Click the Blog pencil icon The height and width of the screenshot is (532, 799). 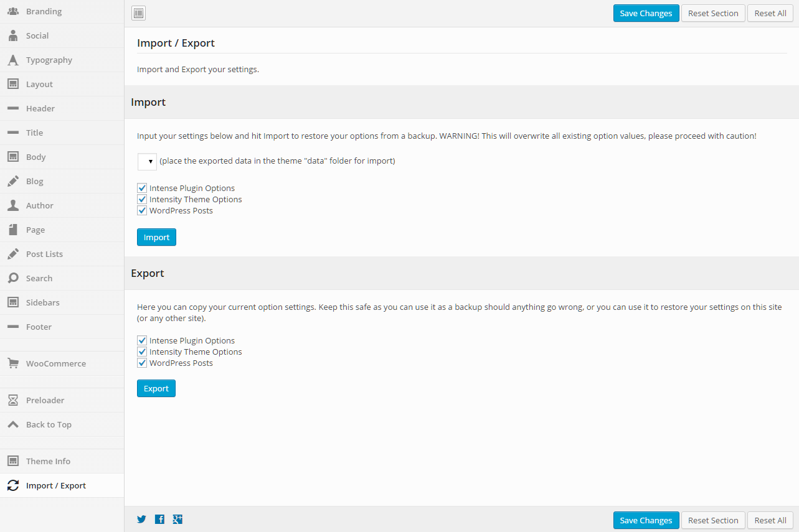pyautogui.click(x=13, y=181)
